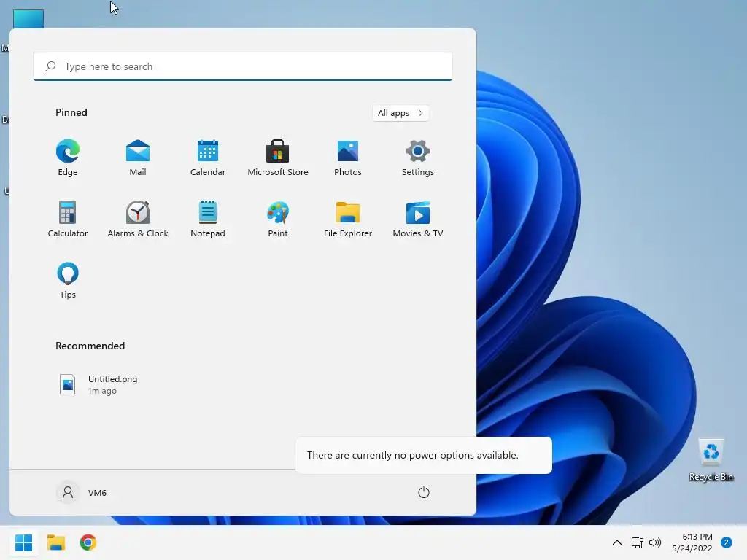Viewport: 747px width, 560px height.
Task: Click the Recommended section heading
Action: (90, 346)
